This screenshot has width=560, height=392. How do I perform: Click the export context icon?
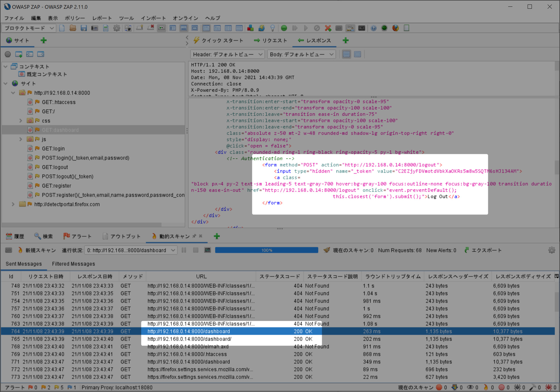pyautogui.click(x=41, y=54)
